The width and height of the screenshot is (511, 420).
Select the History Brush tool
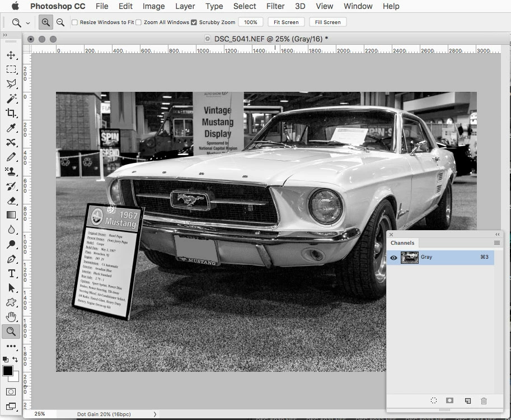[x=11, y=186]
